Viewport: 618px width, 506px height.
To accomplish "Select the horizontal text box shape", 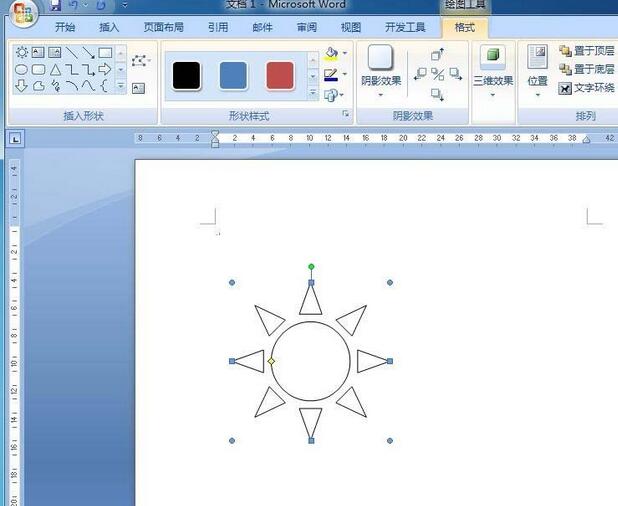I will [38, 52].
